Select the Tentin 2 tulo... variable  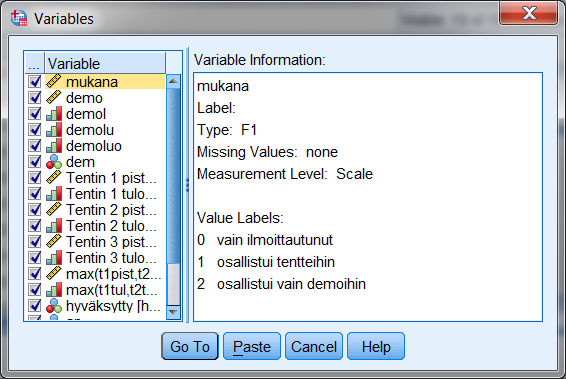point(111,226)
